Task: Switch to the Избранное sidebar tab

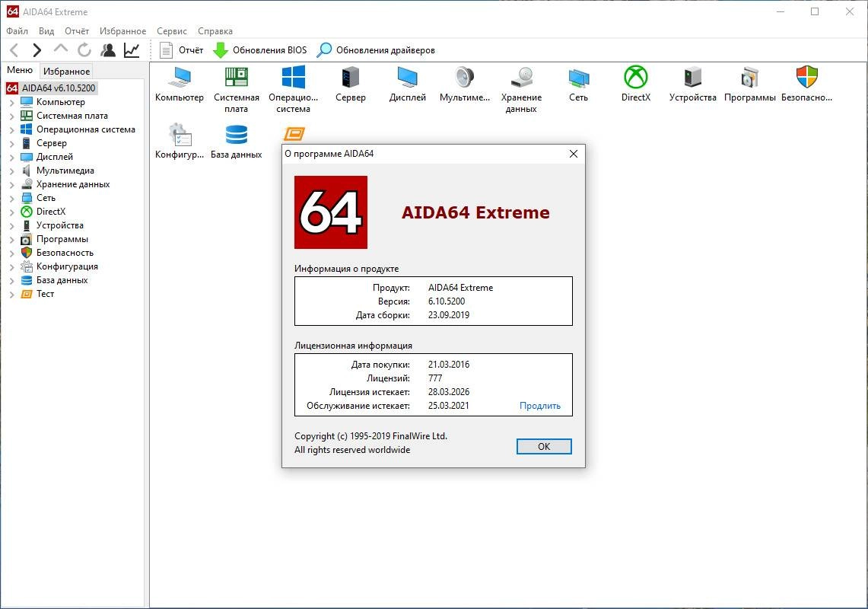Action: click(x=66, y=71)
